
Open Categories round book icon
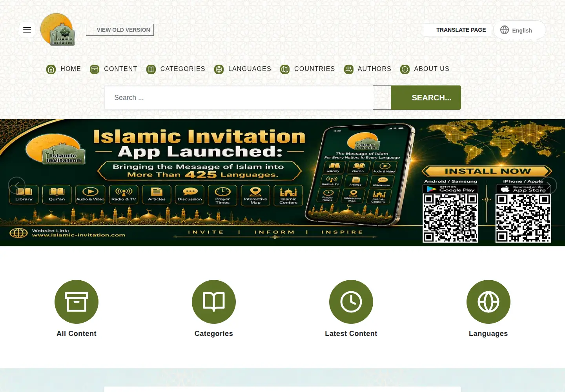(214, 302)
